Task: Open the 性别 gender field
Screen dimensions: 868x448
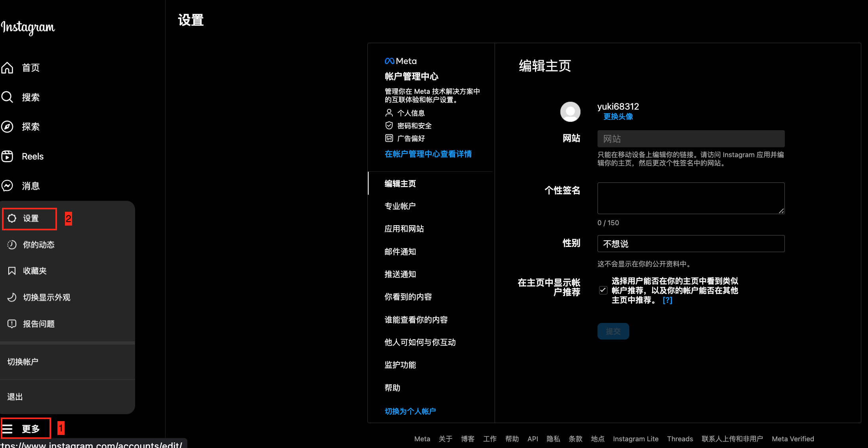Action: pos(691,243)
